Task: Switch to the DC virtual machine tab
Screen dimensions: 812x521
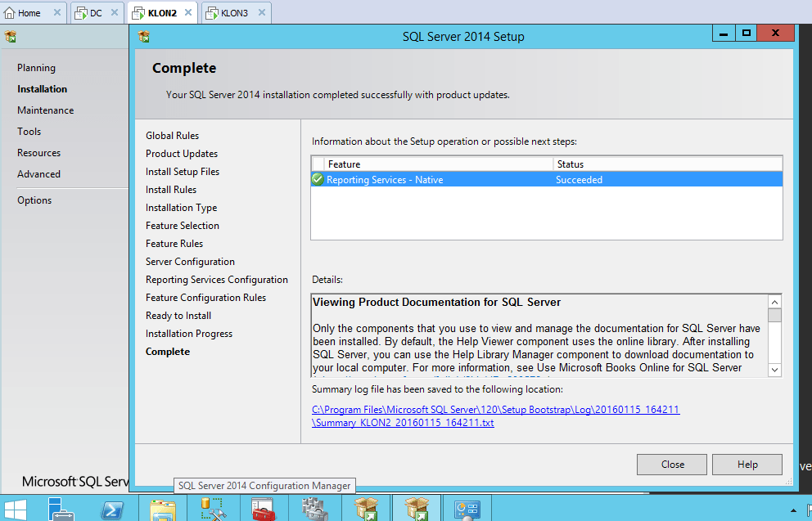Action: (96, 13)
